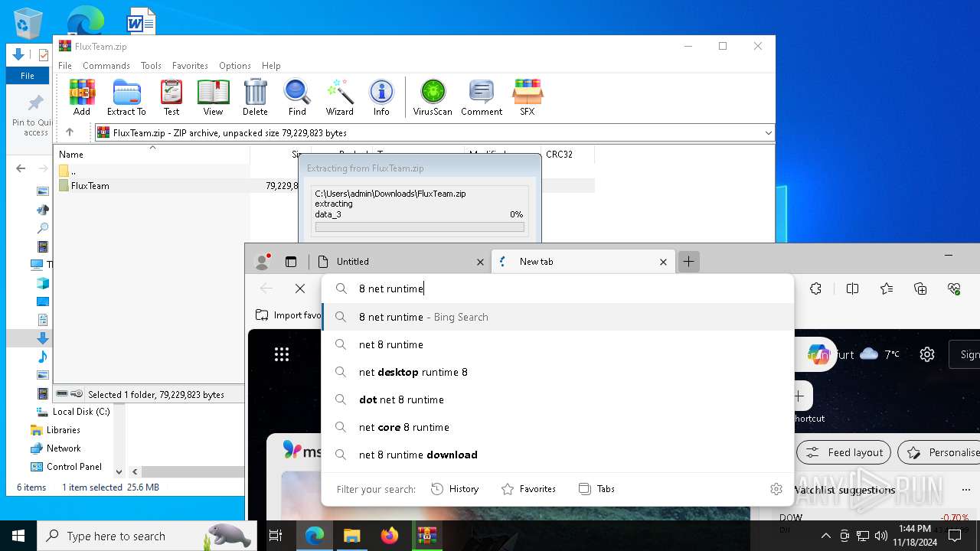The height and width of the screenshot is (551, 980).
Task: Open address bar suggestion settings gear
Action: 776,489
